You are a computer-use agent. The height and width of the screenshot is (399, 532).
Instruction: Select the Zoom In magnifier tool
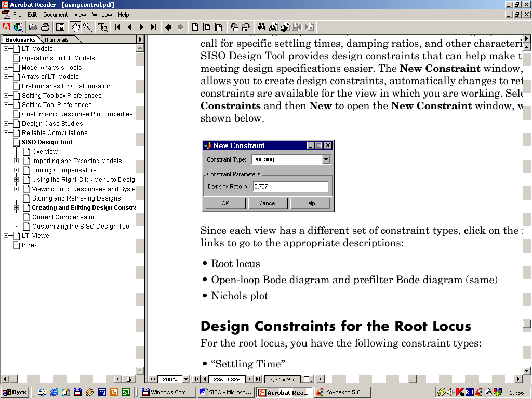tap(87, 27)
